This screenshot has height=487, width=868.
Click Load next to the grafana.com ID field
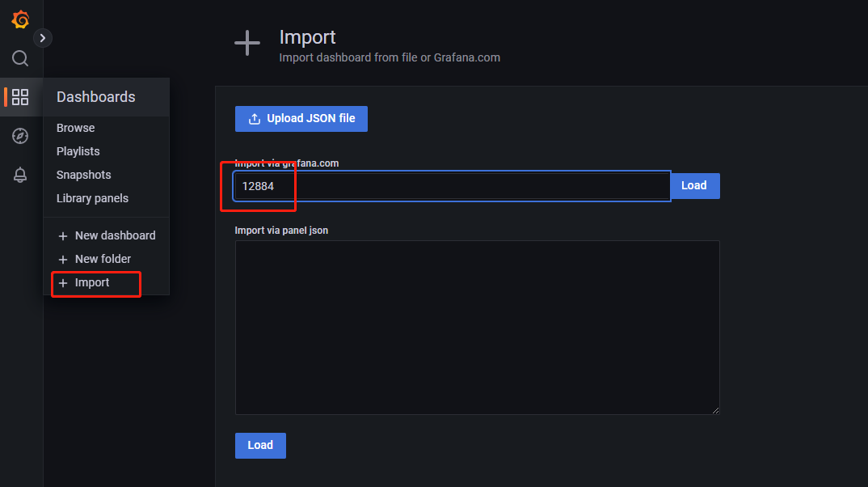(x=694, y=186)
